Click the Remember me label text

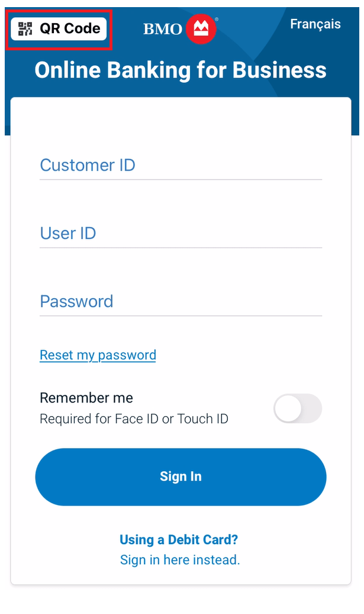tap(86, 398)
